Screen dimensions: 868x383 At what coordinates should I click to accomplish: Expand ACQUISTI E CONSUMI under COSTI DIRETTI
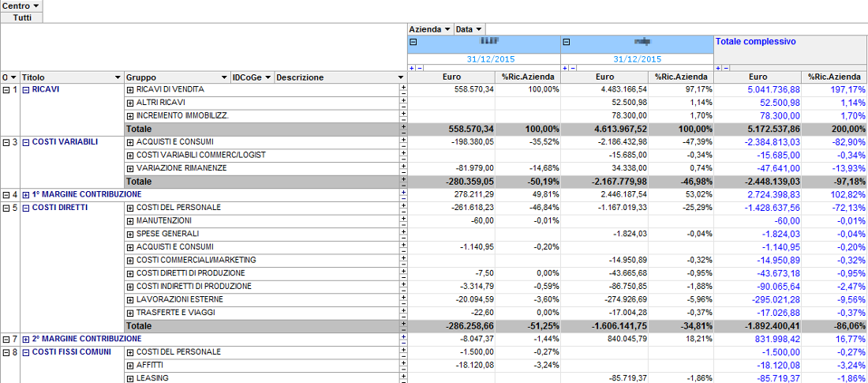(131, 248)
